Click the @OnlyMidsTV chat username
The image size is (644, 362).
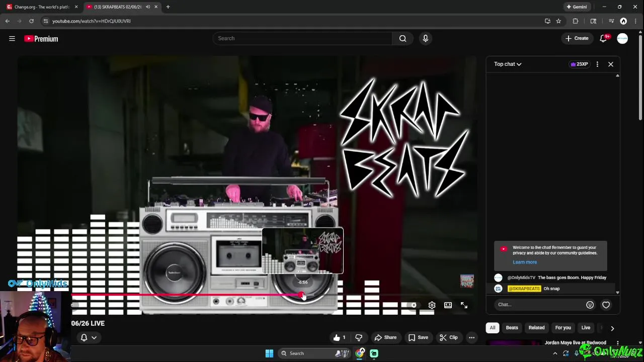point(521,278)
